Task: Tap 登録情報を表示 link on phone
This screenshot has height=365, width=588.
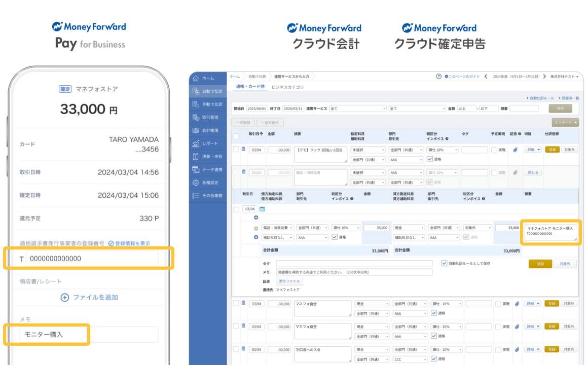Action: pos(129,243)
